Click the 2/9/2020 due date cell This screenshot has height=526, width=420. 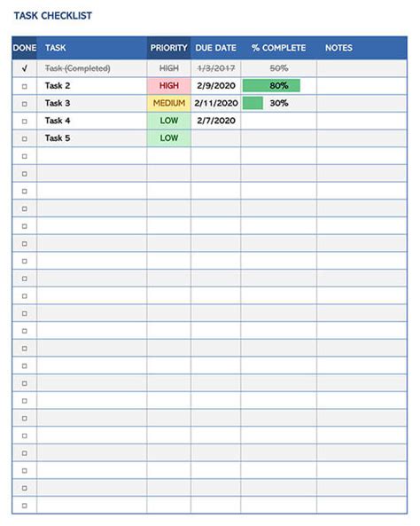(216, 86)
